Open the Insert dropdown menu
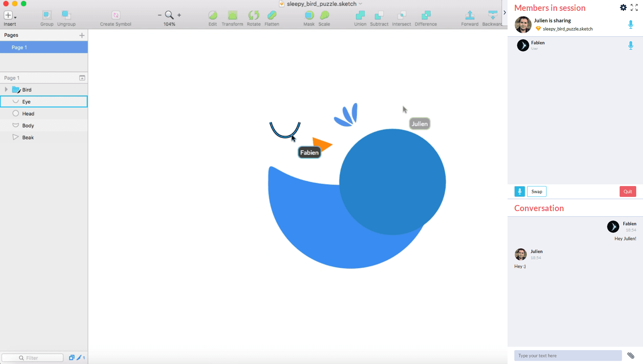Viewport: 643px width, 364px height. (x=9, y=16)
